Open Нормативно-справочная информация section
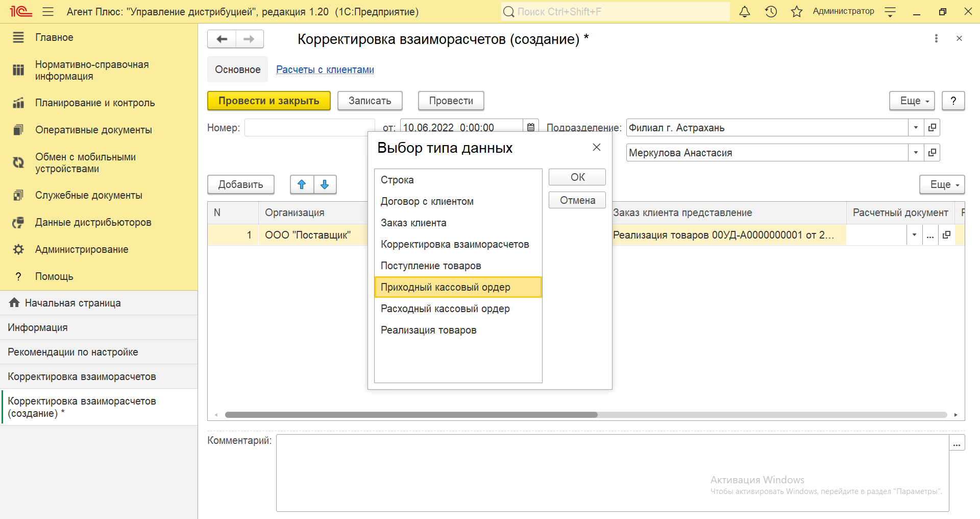 [x=99, y=70]
